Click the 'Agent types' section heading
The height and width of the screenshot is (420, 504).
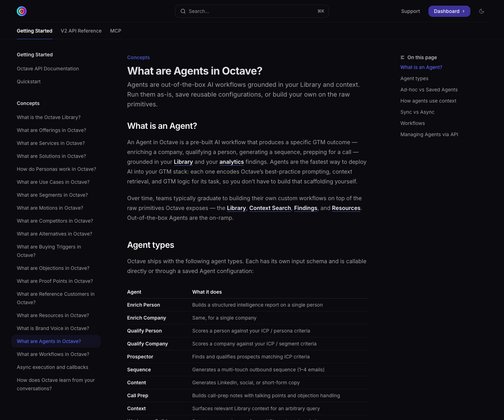151,245
